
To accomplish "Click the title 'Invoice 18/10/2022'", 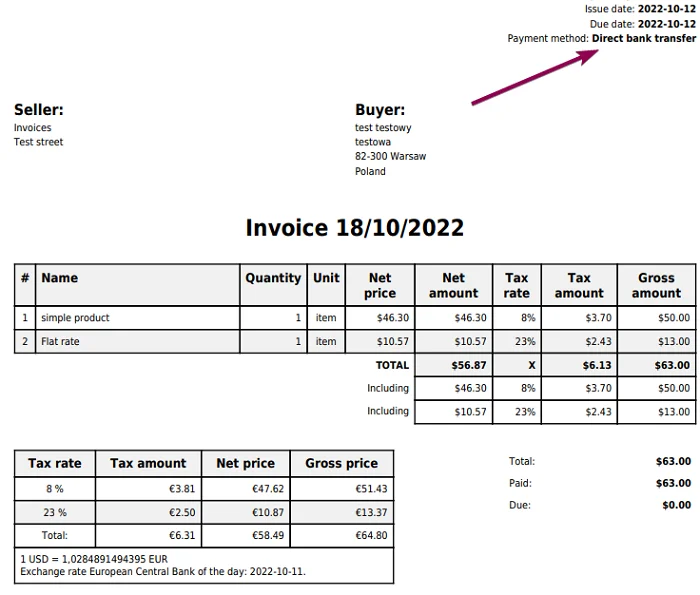I will click(355, 228).
